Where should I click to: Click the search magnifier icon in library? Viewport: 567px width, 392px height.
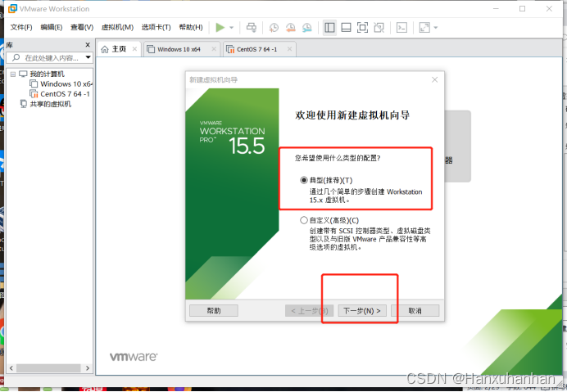coord(16,57)
